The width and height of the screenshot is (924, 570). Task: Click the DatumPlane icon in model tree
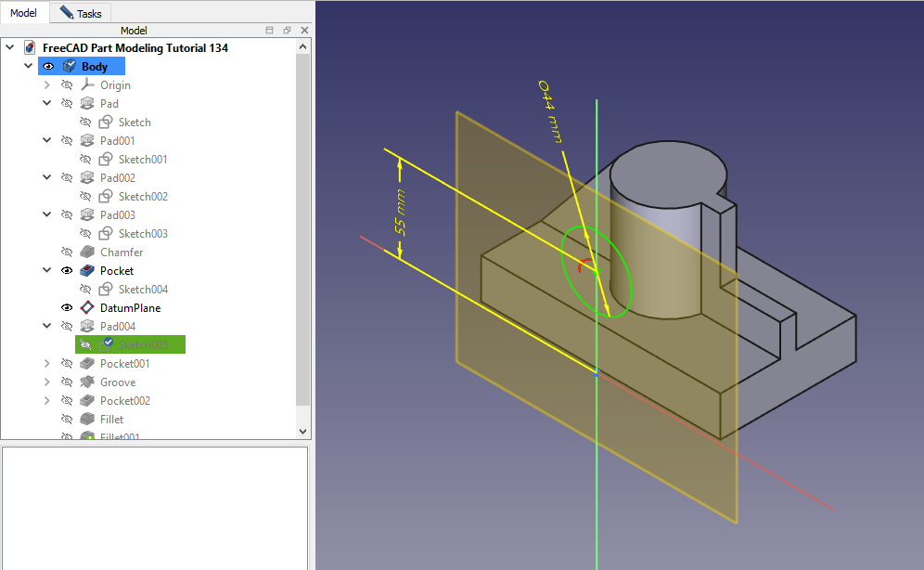[x=87, y=308]
